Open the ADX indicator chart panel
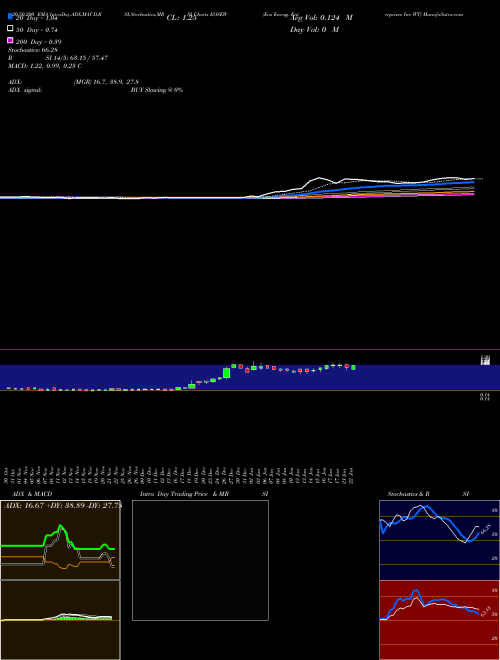The width and height of the screenshot is (500, 660). click(x=60, y=540)
